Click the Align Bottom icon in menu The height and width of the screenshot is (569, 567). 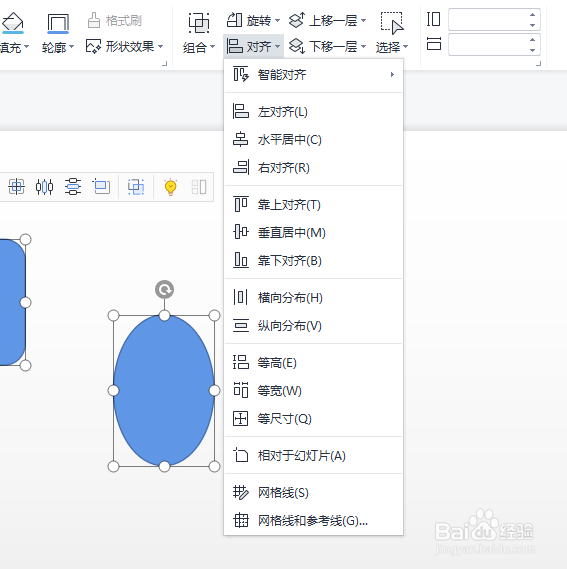coord(241,260)
